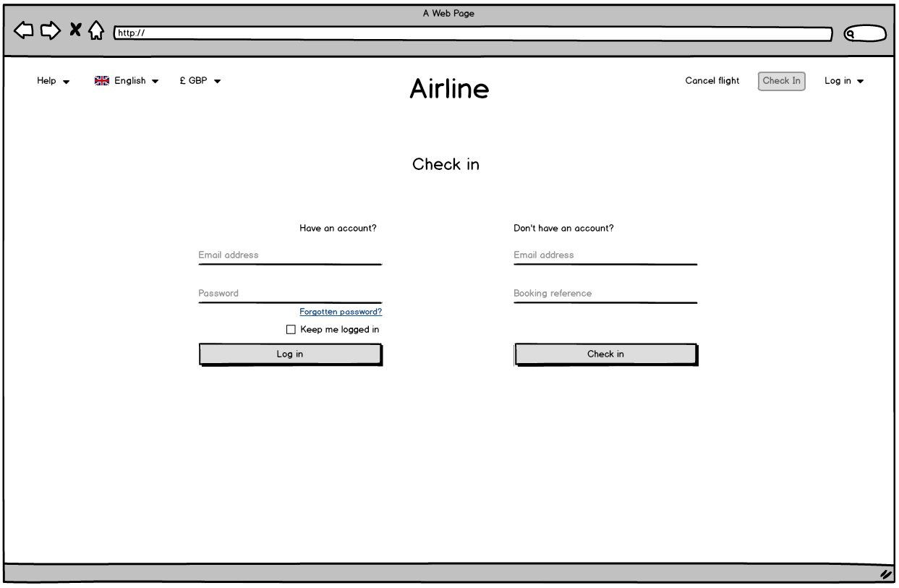Click the Password field
Image resolution: width=899 pixels, height=588 pixels.
point(290,294)
